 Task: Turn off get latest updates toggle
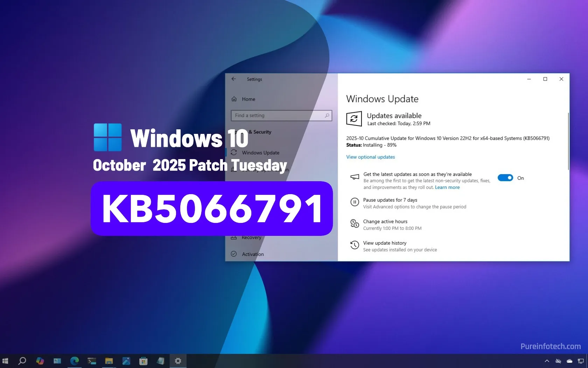505,178
